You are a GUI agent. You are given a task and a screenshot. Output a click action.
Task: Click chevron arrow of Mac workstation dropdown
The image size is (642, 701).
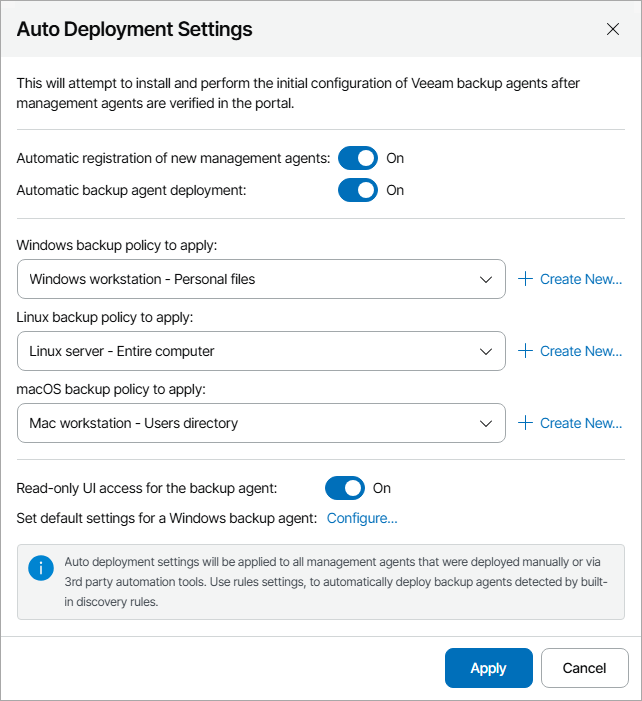click(486, 423)
